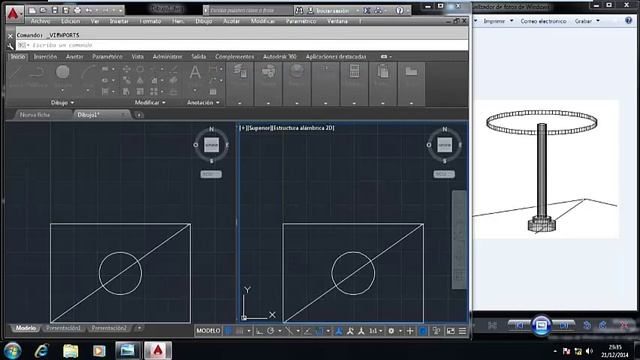Open the workspace switching gear dropdown arrow
640x360 pixels.
coord(400,331)
